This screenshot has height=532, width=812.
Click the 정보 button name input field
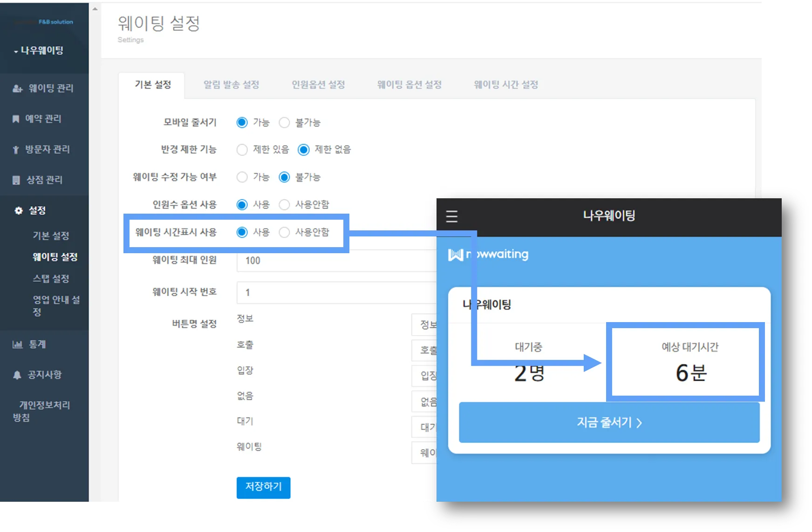pyautogui.click(x=424, y=324)
